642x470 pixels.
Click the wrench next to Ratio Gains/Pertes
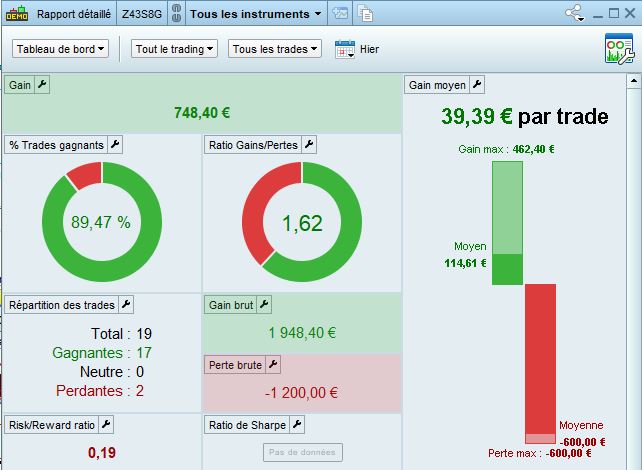(x=309, y=145)
